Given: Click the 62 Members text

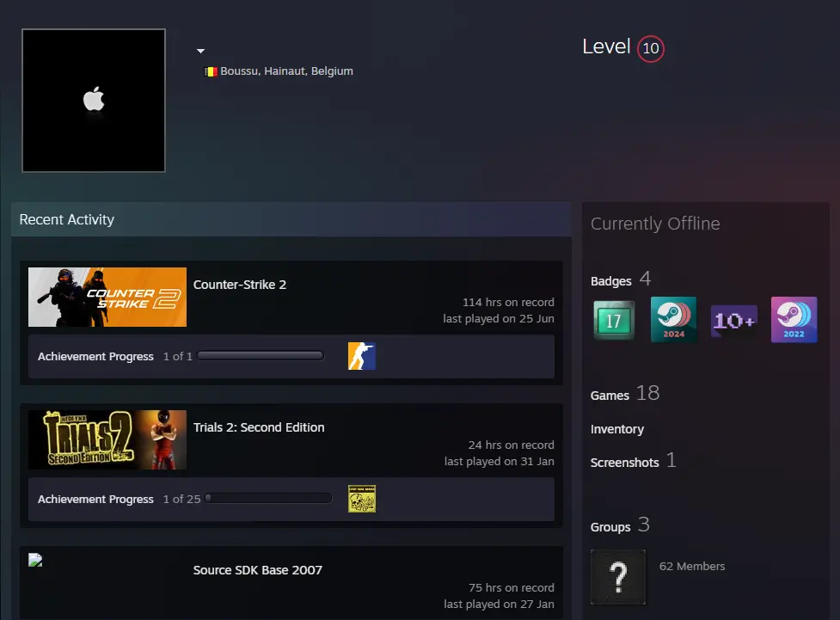Looking at the screenshot, I should click(x=691, y=567).
